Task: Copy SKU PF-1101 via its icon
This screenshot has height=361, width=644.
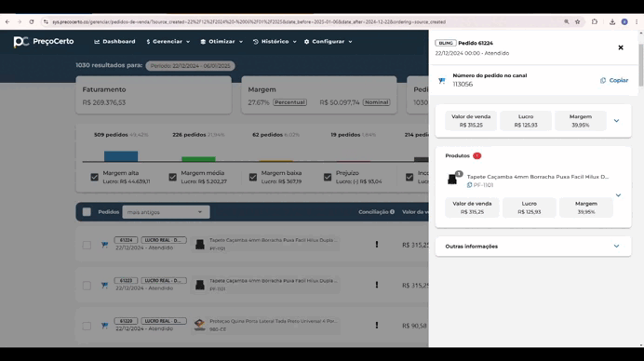Action: point(469,185)
